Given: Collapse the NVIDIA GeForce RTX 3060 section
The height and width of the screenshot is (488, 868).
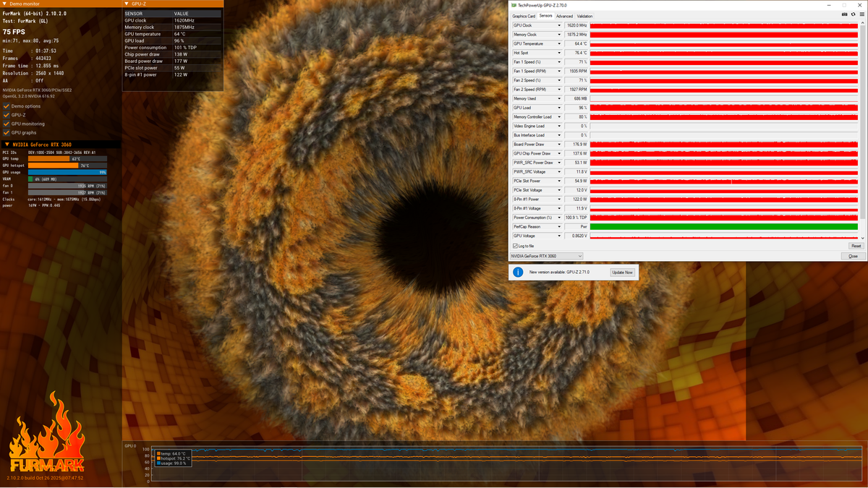Looking at the screenshot, I should coord(7,145).
